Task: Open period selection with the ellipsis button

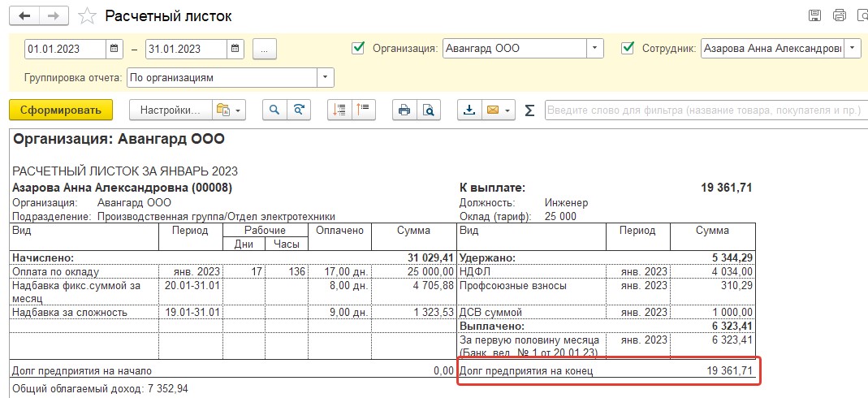Action: 265,50
